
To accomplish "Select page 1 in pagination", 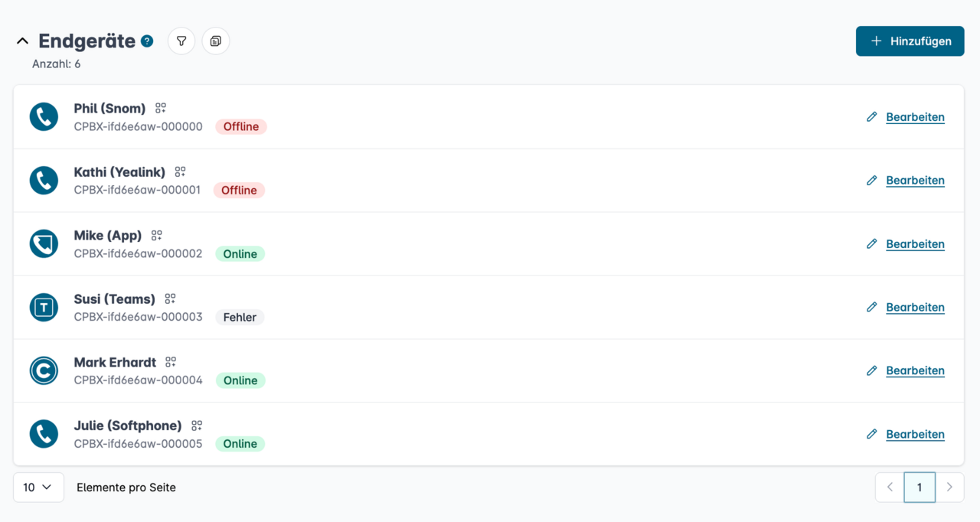I will (x=920, y=488).
